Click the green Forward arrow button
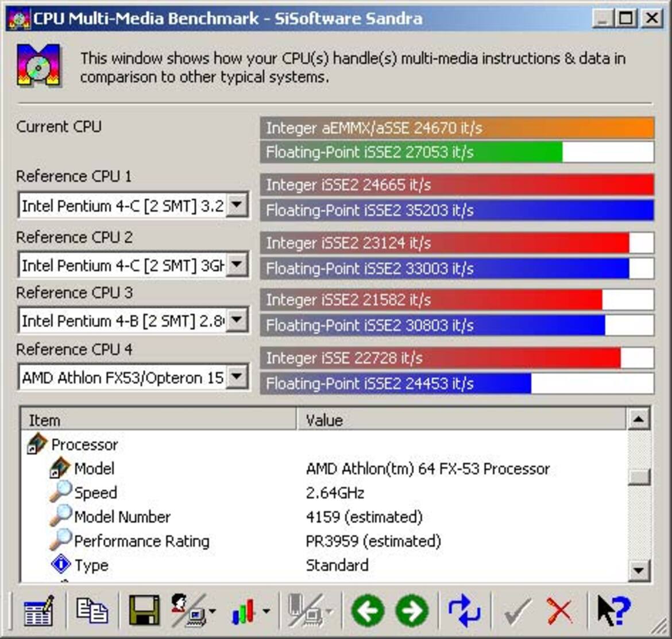Viewport: 672px width, 639px height. 412,610
